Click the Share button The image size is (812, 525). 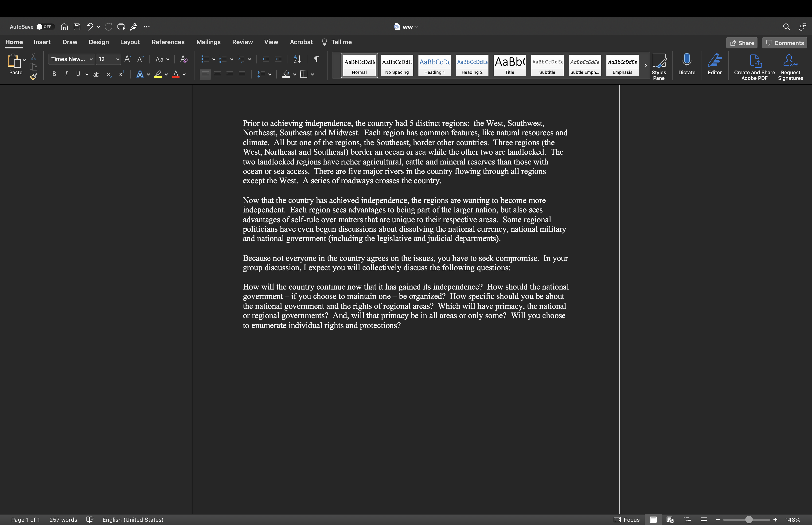pyautogui.click(x=742, y=43)
